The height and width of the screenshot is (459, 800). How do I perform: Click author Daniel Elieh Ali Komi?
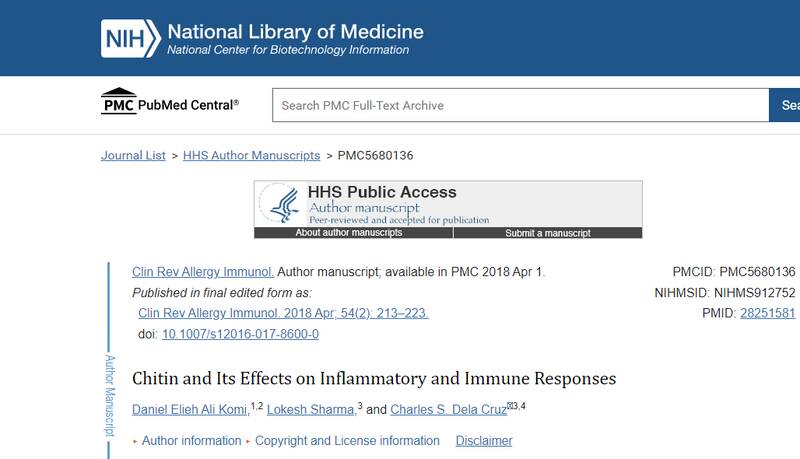[x=191, y=410]
